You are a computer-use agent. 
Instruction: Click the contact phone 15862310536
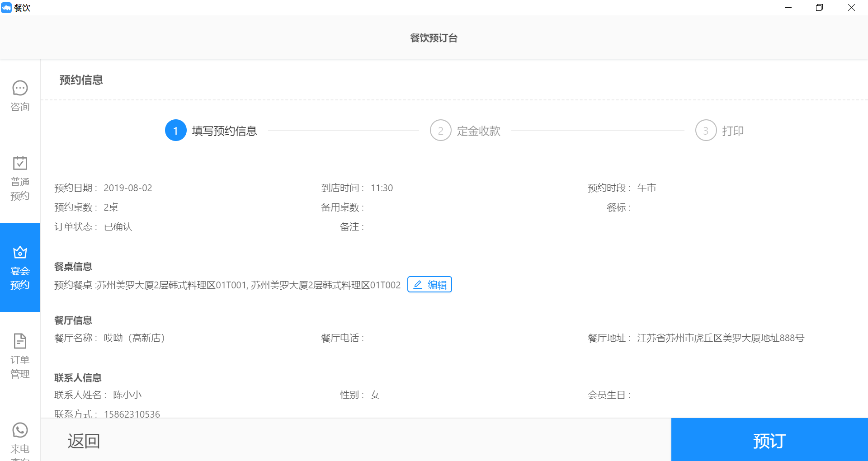click(132, 414)
